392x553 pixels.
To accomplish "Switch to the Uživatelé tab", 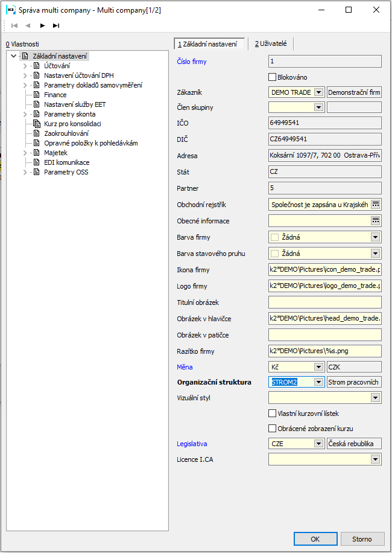I will click(x=271, y=43).
